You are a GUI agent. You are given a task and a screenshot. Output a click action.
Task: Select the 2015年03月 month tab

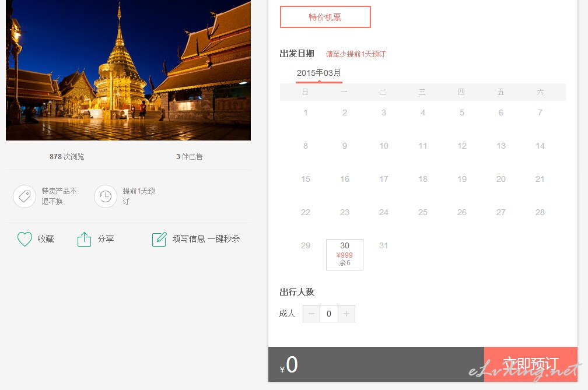[x=318, y=73]
